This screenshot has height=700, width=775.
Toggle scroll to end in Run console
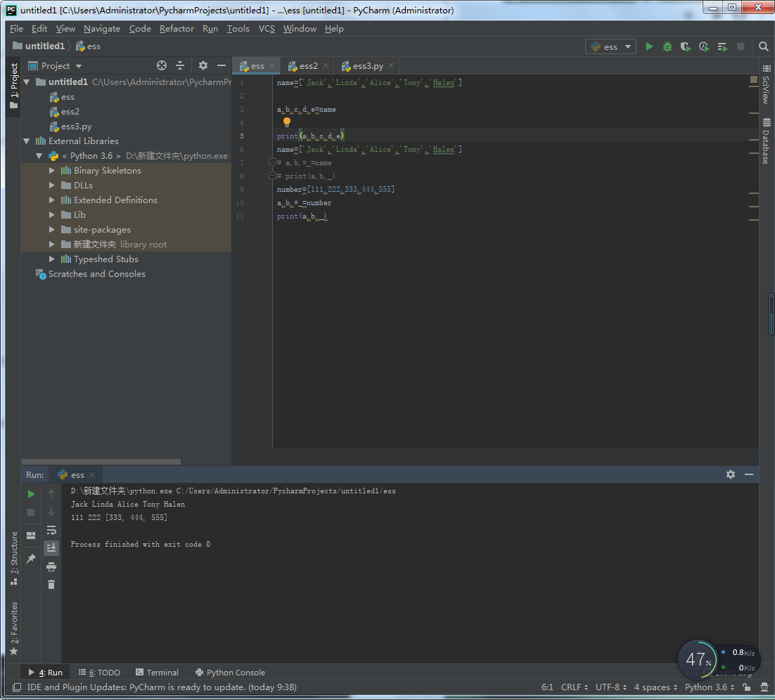(x=51, y=548)
